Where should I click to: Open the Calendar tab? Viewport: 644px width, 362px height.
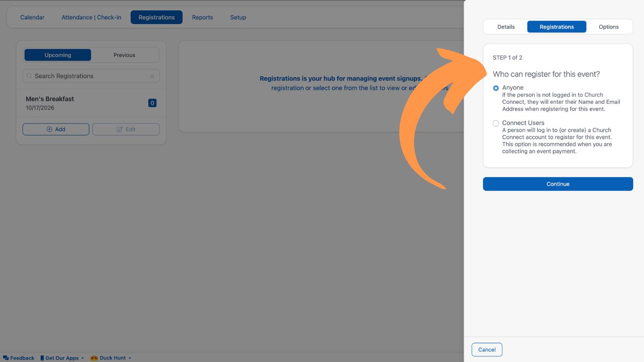[x=32, y=17]
